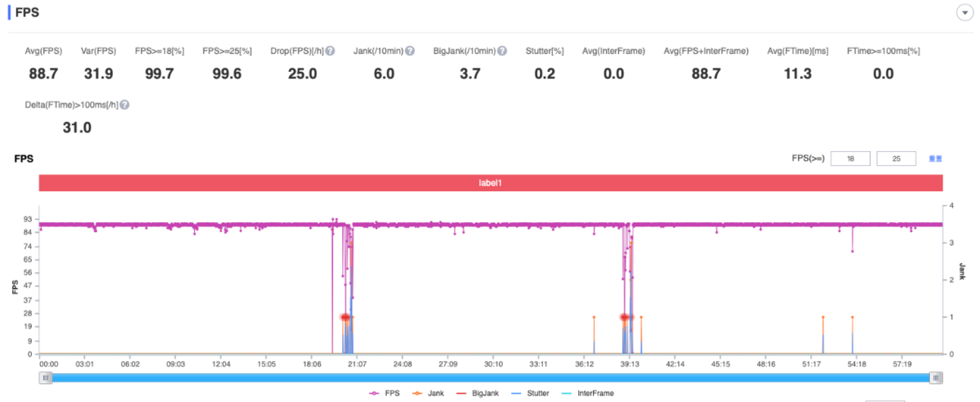The image size is (980, 402).
Task: Click the red BigJank marker near 39:13
Action: pos(626,317)
